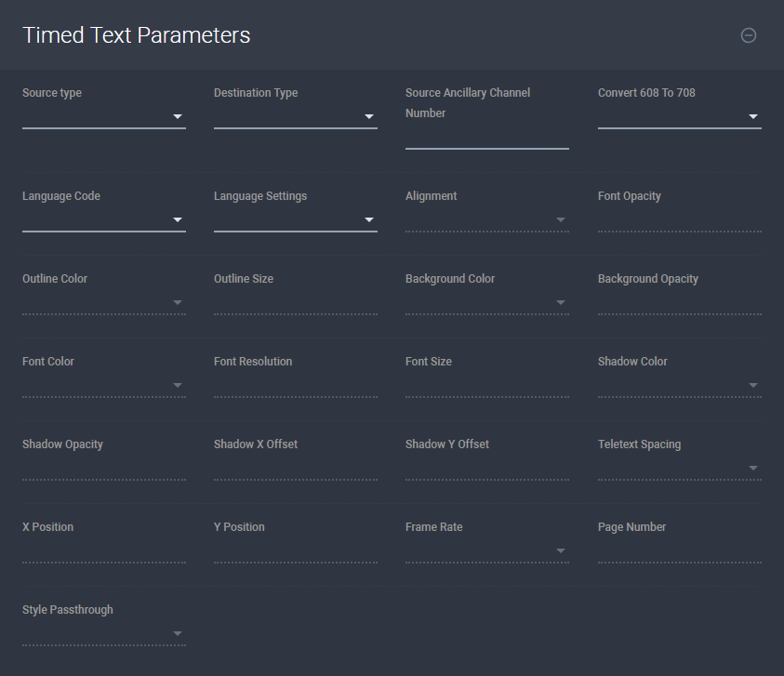784x676 pixels.
Task: Expand the Teletext Spacing dropdown
Action: pyautogui.click(x=753, y=468)
